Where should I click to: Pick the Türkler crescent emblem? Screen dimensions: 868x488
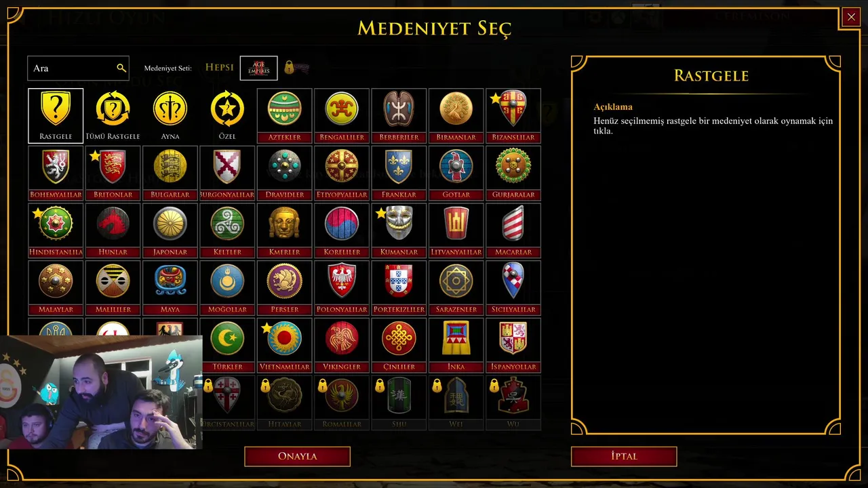pos(227,345)
